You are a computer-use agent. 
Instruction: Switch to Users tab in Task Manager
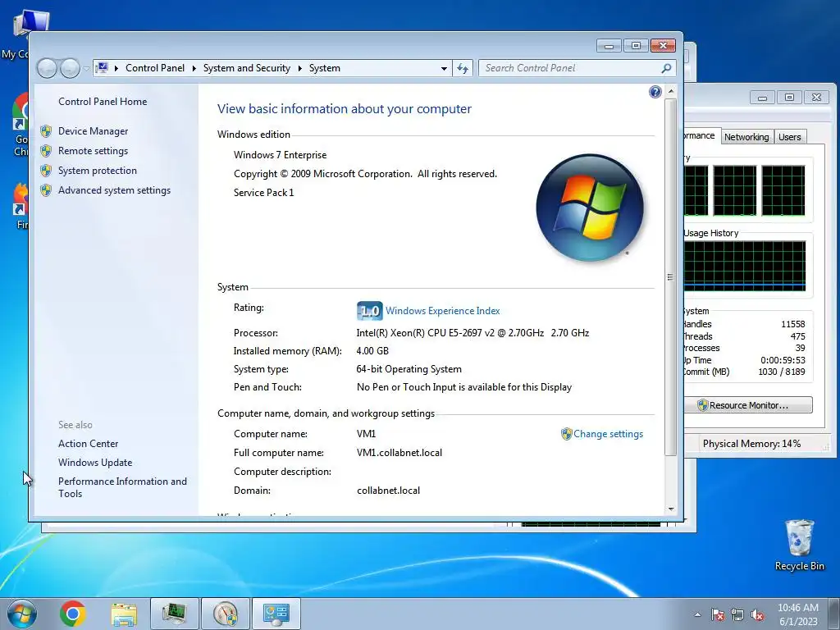(789, 137)
